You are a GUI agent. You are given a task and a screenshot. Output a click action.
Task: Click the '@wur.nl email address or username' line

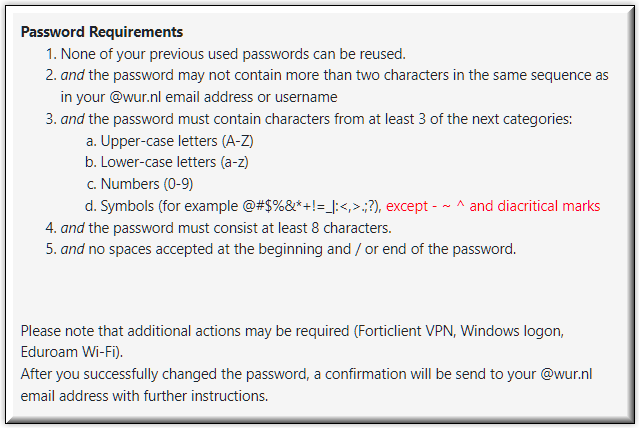(199, 97)
